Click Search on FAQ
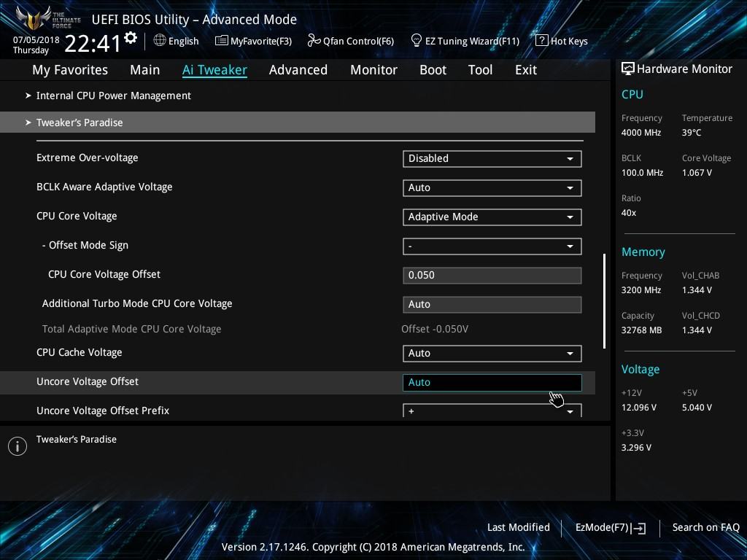Viewport: 747px width, 560px height. click(x=705, y=528)
